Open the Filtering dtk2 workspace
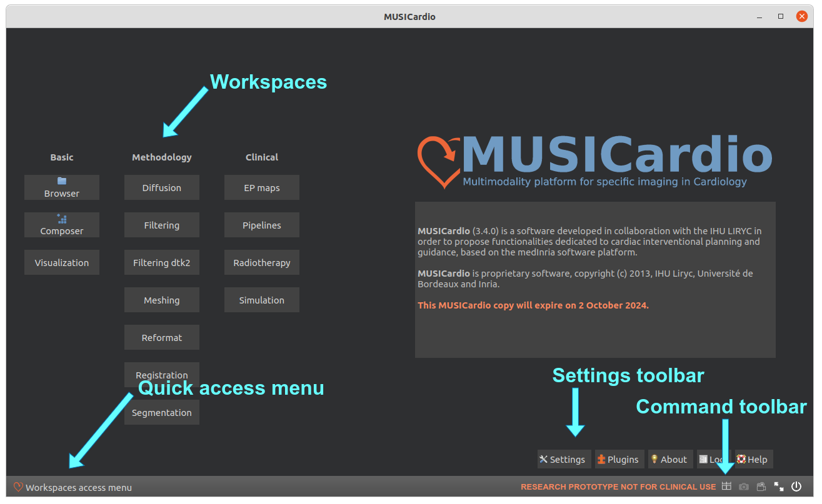822x504 pixels. click(x=162, y=262)
